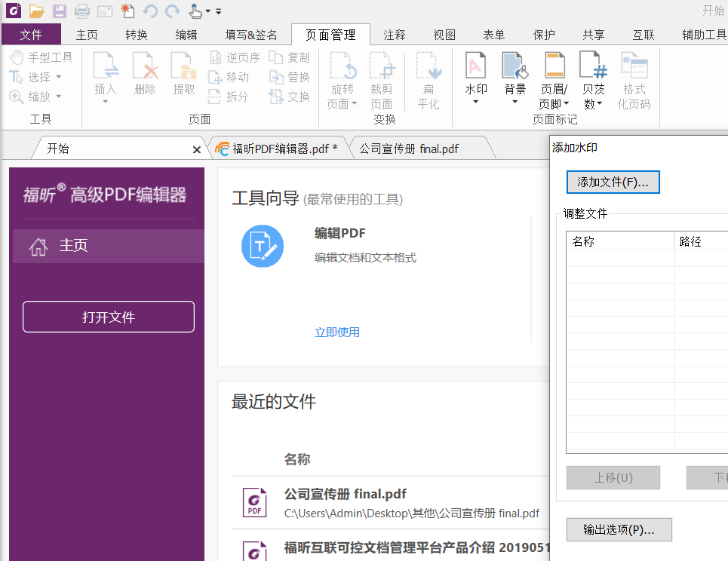This screenshot has width=728, height=561.
Task: Click the 页眉/页脚 header footer icon
Action: point(554,66)
